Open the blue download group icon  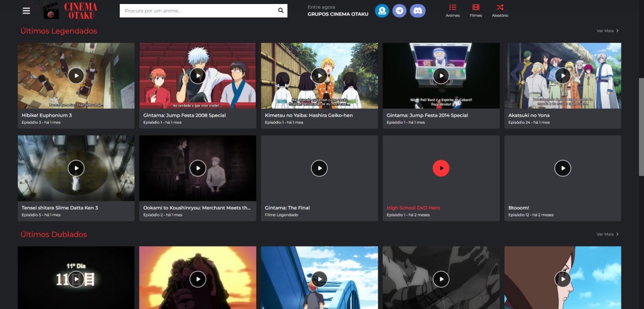pyautogui.click(x=382, y=11)
